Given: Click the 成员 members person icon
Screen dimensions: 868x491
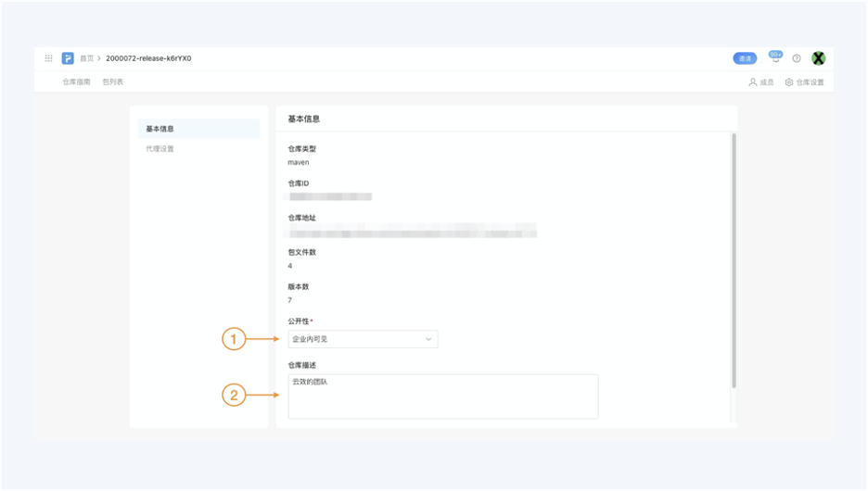Looking at the screenshot, I should click(x=753, y=82).
